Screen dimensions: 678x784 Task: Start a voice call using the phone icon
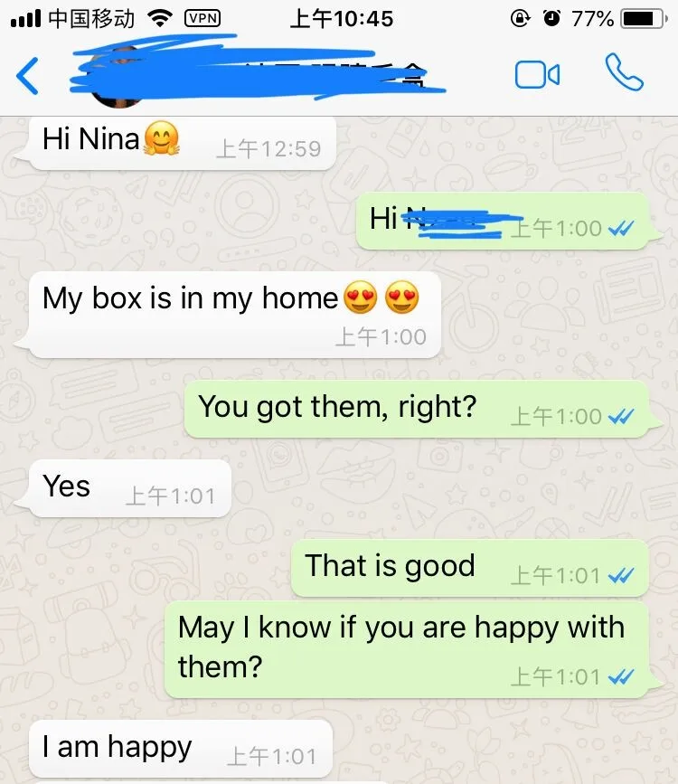pos(624,73)
